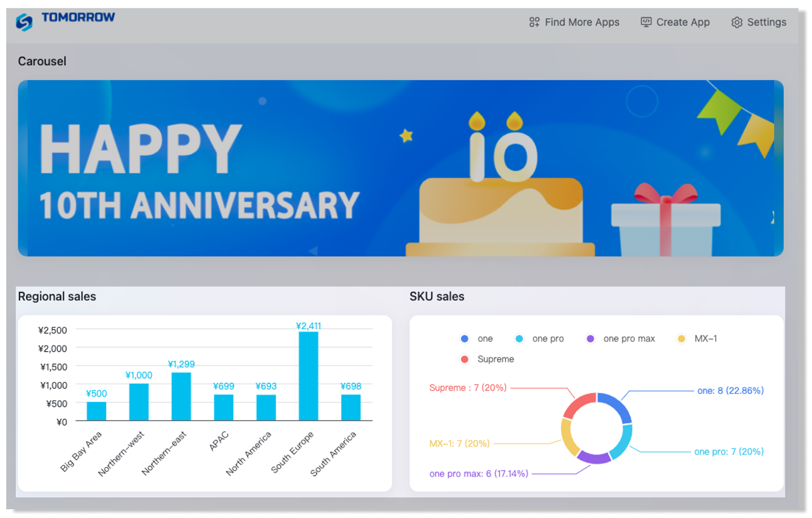The width and height of the screenshot is (812, 518).
Task: Select the South Europe bar
Action: 308,376
